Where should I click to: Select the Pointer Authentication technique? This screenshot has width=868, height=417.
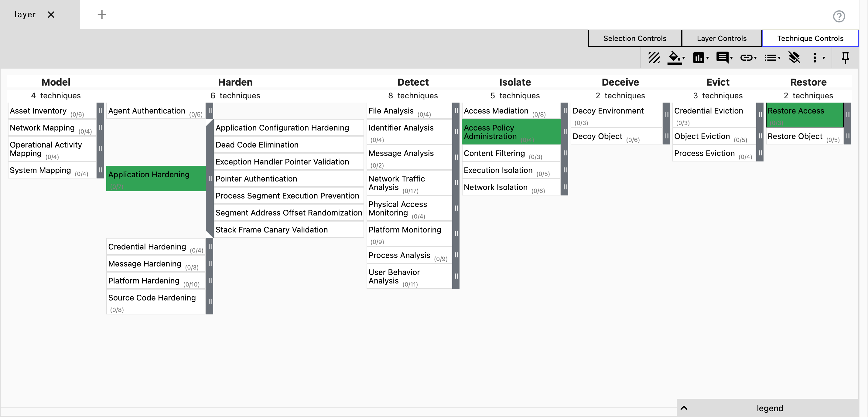coord(256,178)
